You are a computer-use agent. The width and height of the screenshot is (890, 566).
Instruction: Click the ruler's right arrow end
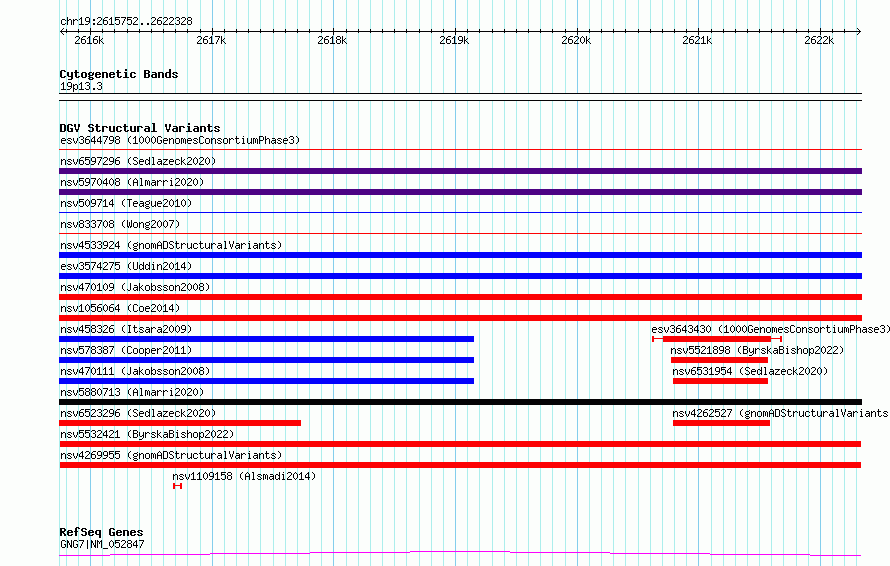pyautogui.click(x=859, y=31)
